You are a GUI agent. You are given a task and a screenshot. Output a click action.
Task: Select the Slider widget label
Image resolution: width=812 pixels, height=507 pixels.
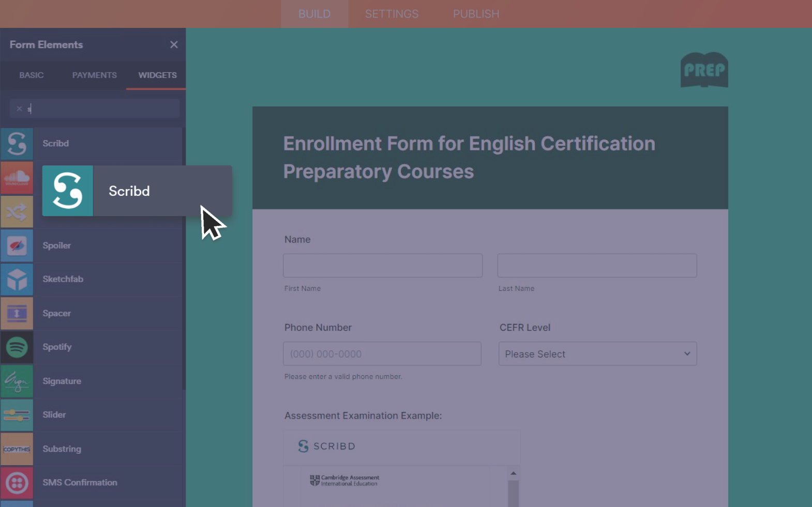click(54, 414)
